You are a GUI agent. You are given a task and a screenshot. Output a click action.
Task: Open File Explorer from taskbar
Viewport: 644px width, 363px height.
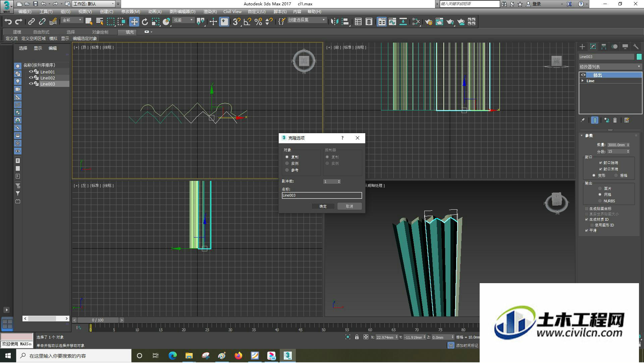coord(189,356)
